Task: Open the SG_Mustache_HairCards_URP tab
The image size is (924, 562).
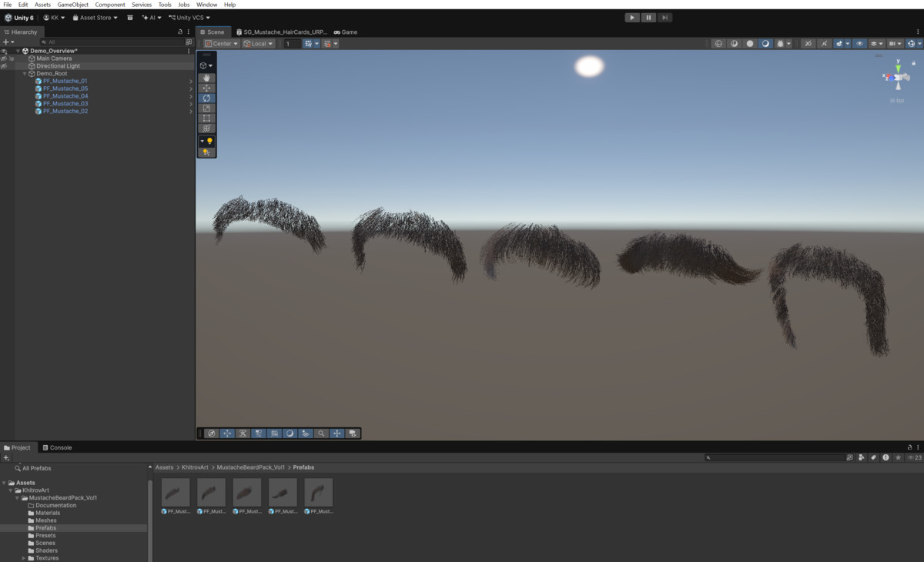Action: pyautogui.click(x=282, y=32)
